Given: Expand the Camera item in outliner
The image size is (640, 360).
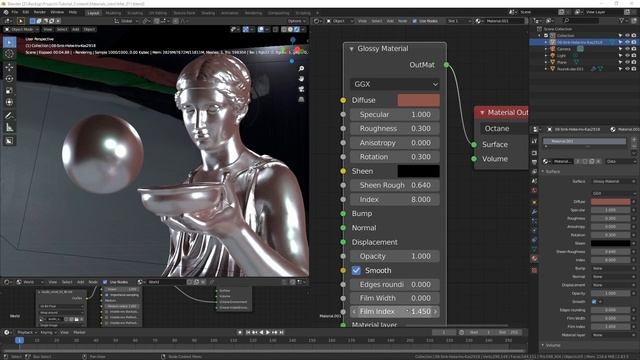Looking at the screenshot, I should click(546, 49).
